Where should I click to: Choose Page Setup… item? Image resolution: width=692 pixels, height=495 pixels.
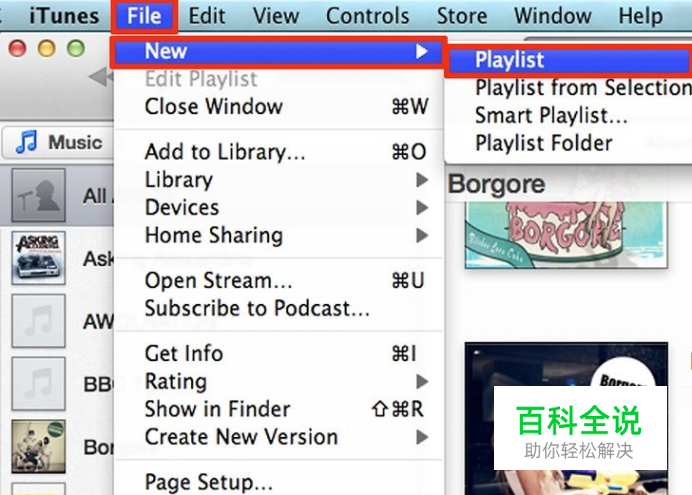tap(278, 482)
